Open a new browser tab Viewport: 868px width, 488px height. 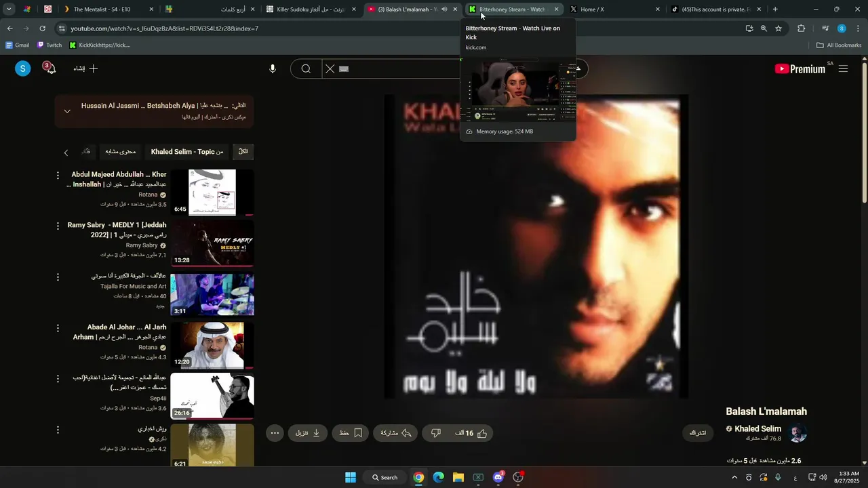(775, 9)
